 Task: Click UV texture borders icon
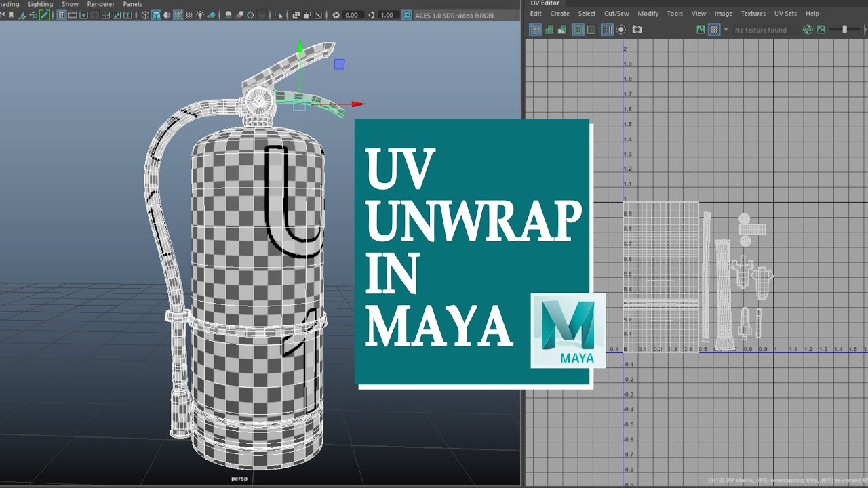click(x=578, y=29)
